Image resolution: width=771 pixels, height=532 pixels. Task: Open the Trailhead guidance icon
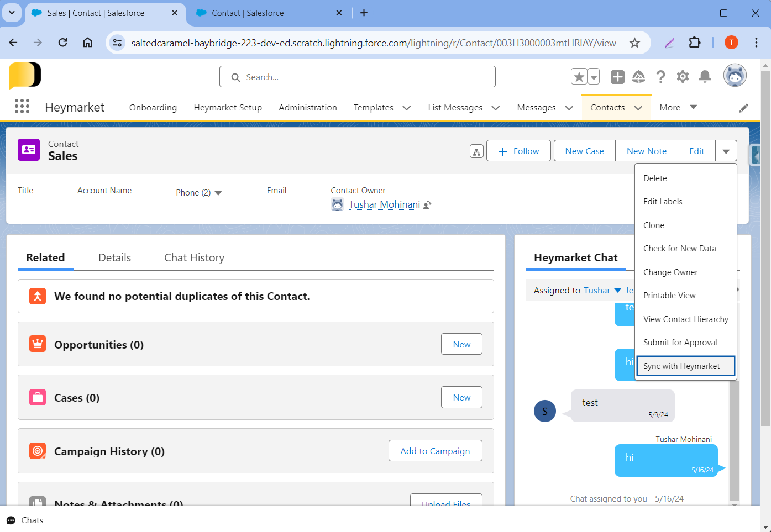639,77
